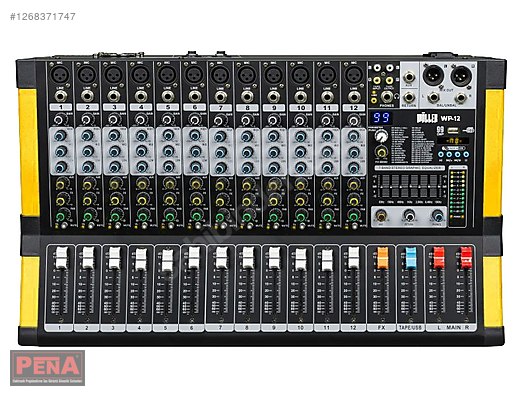Click the channel 4 gain knob

pyautogui.click(x=140, y=120)
